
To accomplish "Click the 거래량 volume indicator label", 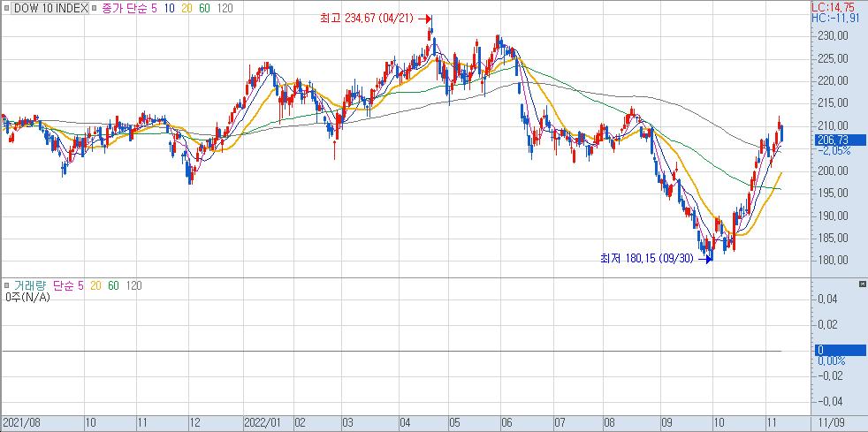I will point(30,286).
